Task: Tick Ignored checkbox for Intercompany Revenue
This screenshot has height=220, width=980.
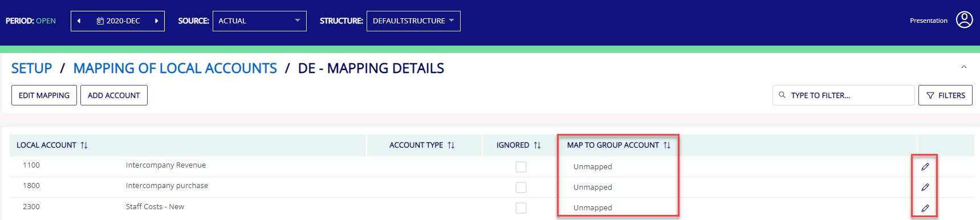Action: pos(521,167)
